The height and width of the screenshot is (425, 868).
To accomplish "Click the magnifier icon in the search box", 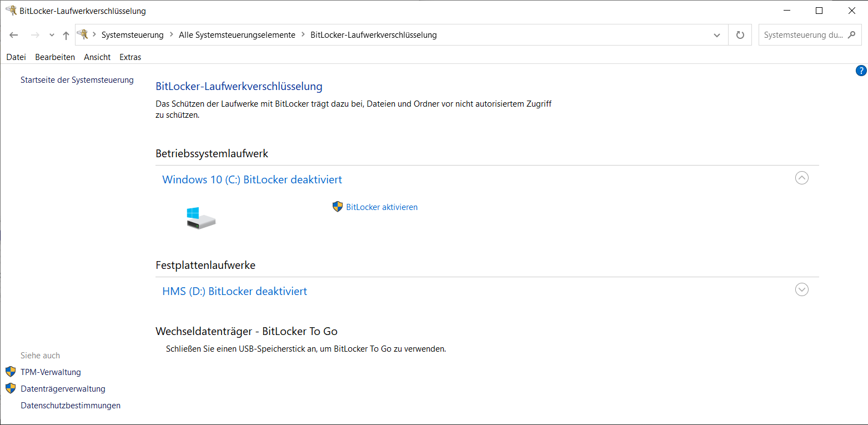I will (851, 34).
